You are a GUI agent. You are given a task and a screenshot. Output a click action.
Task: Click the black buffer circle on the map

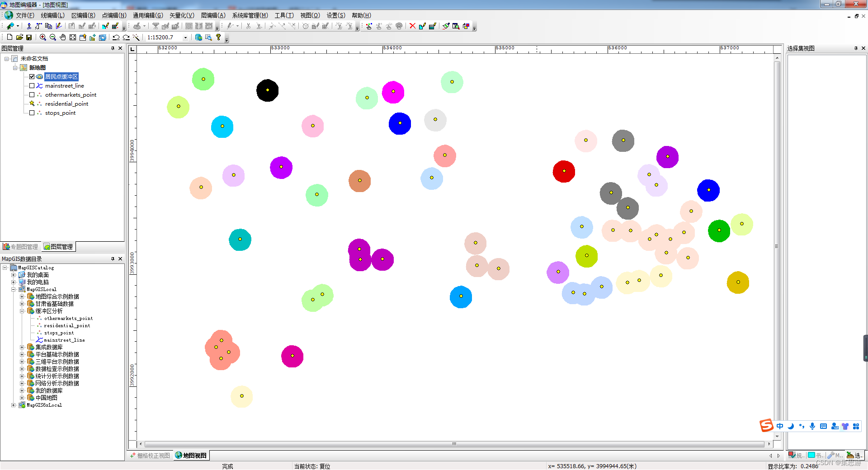click(x=268, y=90)
